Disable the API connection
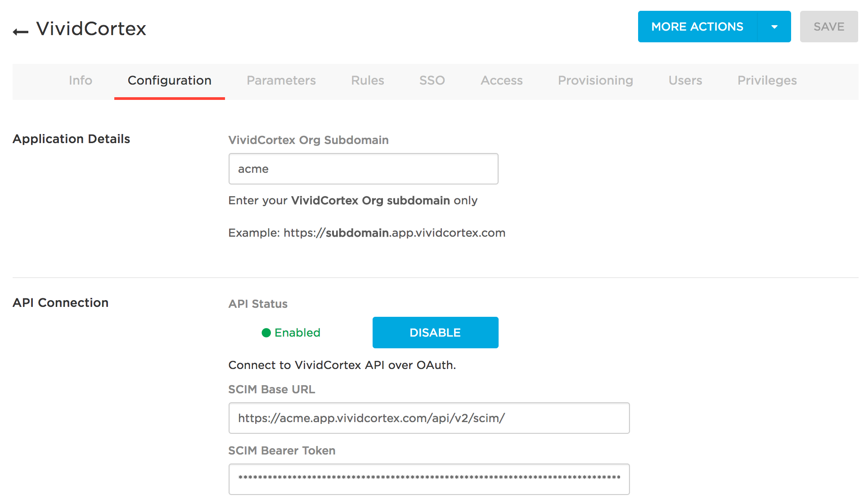Screen dimensions: 864x504 tap(436, 333)
